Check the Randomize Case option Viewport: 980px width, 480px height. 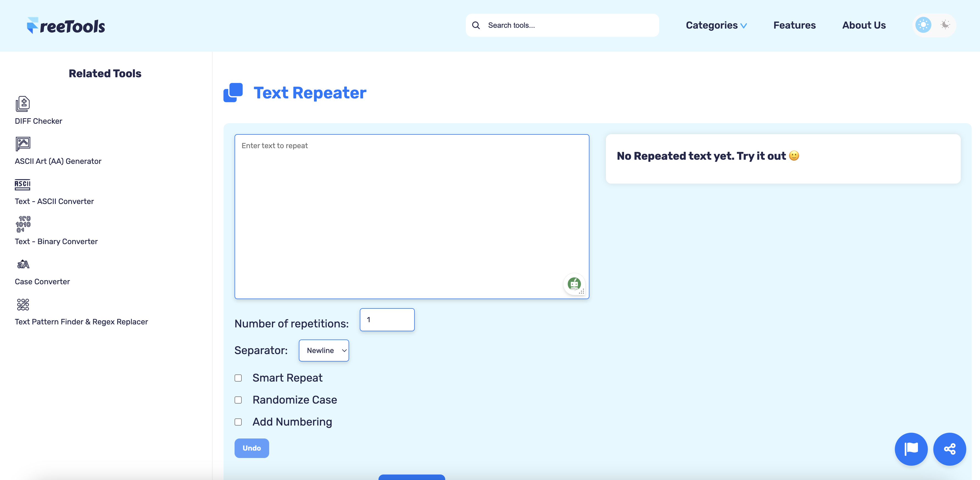pyautogui.click(x=238, y=400)
